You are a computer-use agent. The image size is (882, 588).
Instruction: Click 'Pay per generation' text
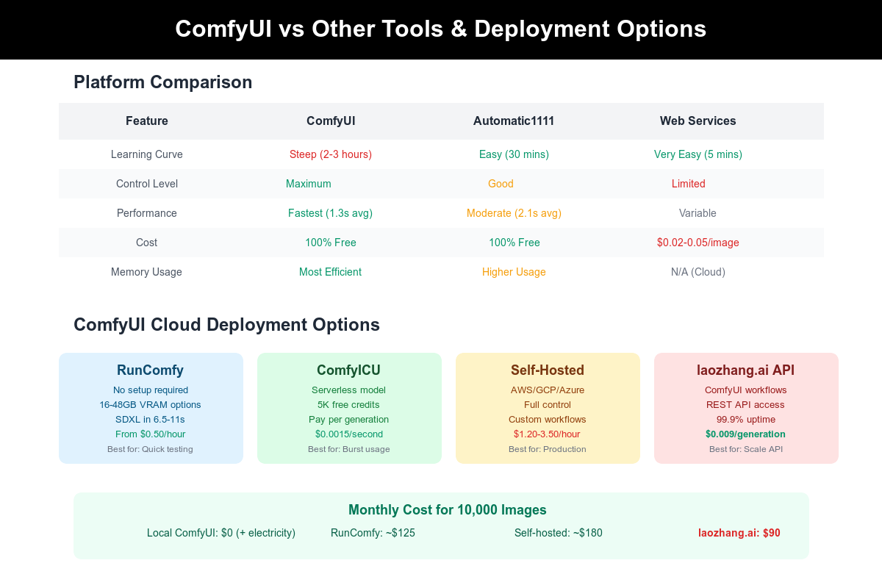point(349,420)
